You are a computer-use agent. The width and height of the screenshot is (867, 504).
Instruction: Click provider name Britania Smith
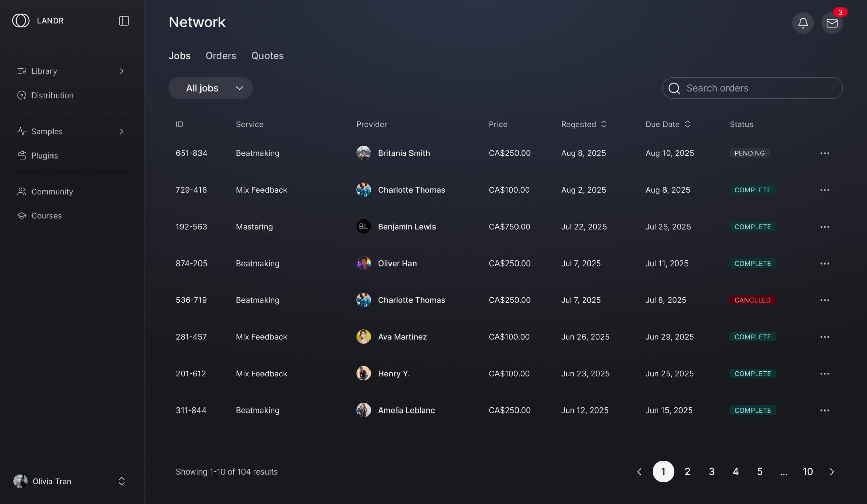404,153
